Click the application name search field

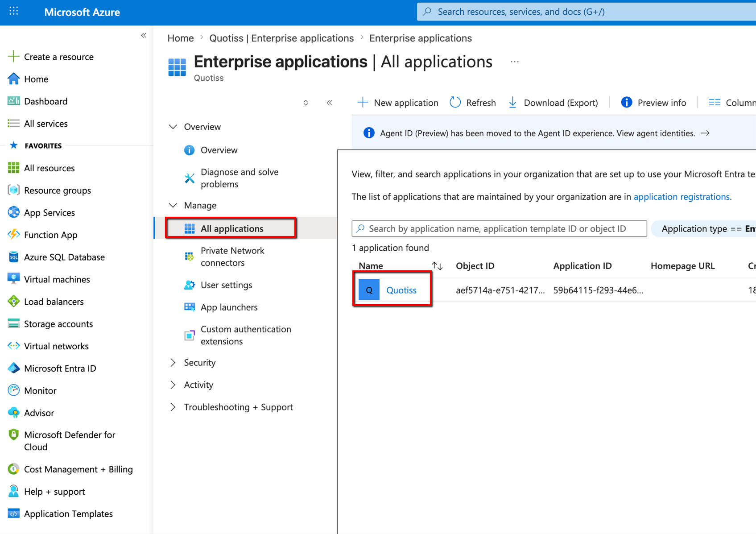point(499,229)
